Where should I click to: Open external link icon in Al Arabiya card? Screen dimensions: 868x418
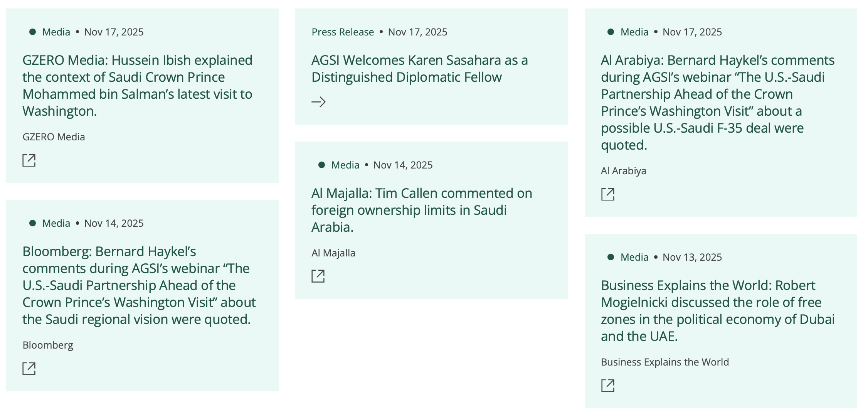pos(607,194)
